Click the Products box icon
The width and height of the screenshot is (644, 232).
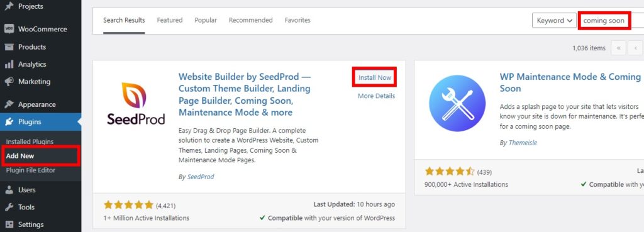click(x=9, y=47)
